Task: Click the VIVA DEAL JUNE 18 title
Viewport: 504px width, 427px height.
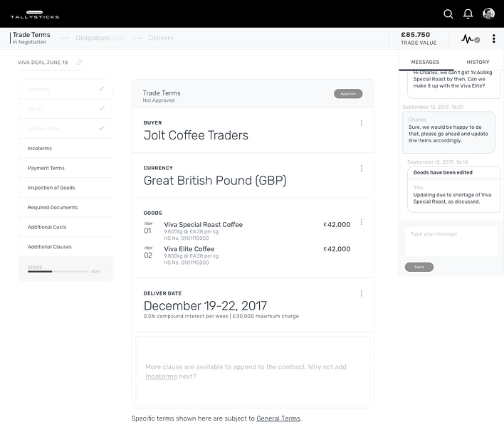Action: 43,63
